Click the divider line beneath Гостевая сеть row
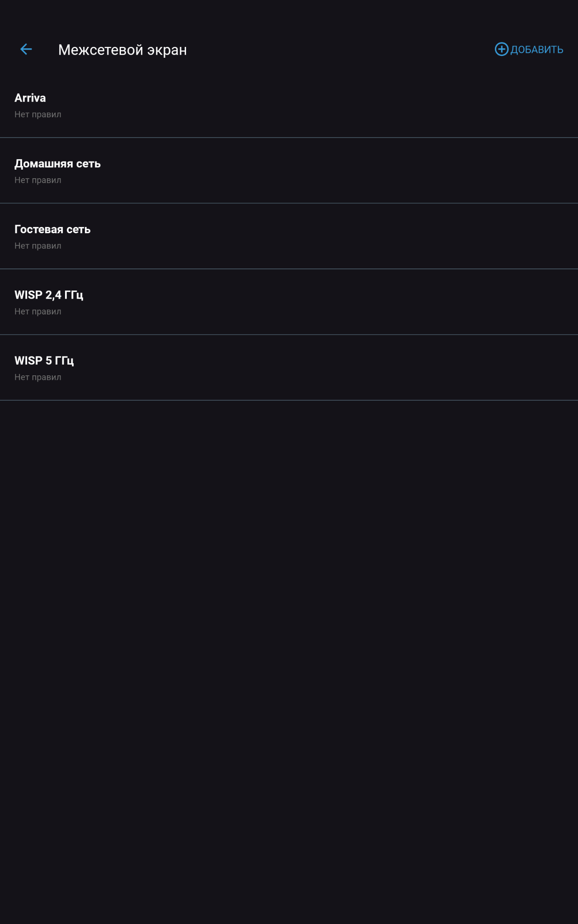Screen dimensions: 578x924 pyautogui.click(x=289, y=269)
